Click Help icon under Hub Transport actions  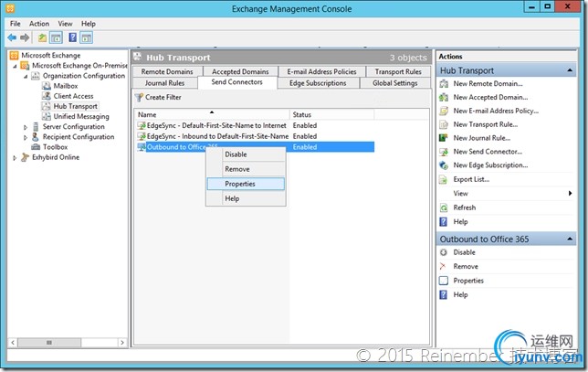point(444,222)
